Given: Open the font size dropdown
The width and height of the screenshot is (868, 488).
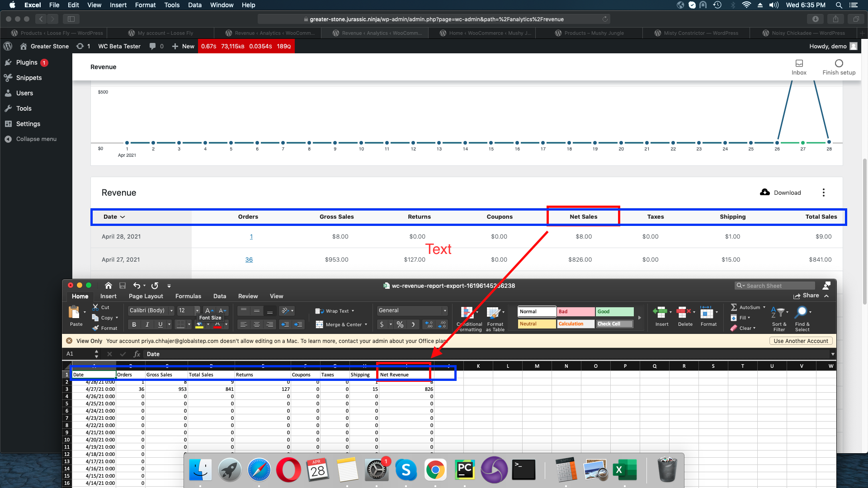Looking at the screenshot, I should (x=197, y=310).
